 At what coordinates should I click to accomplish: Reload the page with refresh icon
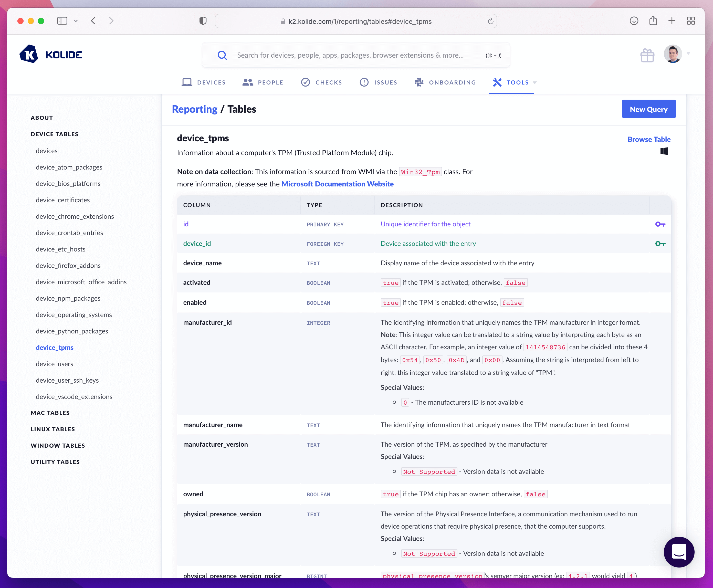490,21
